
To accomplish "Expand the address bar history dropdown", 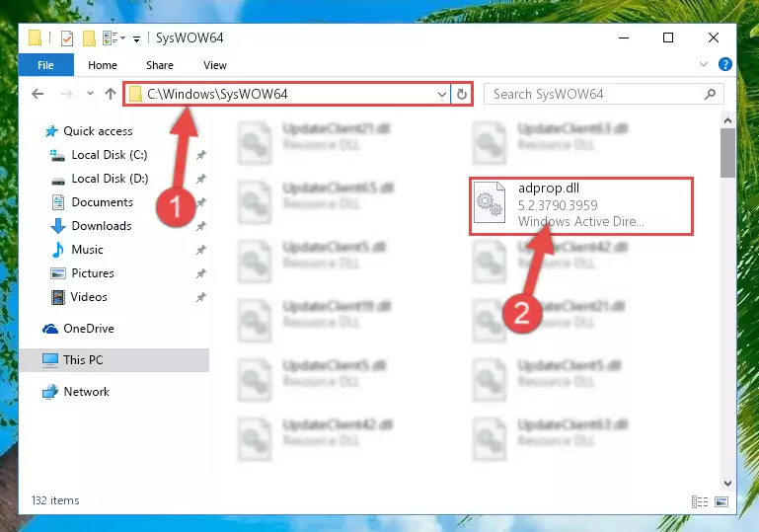I will [442, 94].
